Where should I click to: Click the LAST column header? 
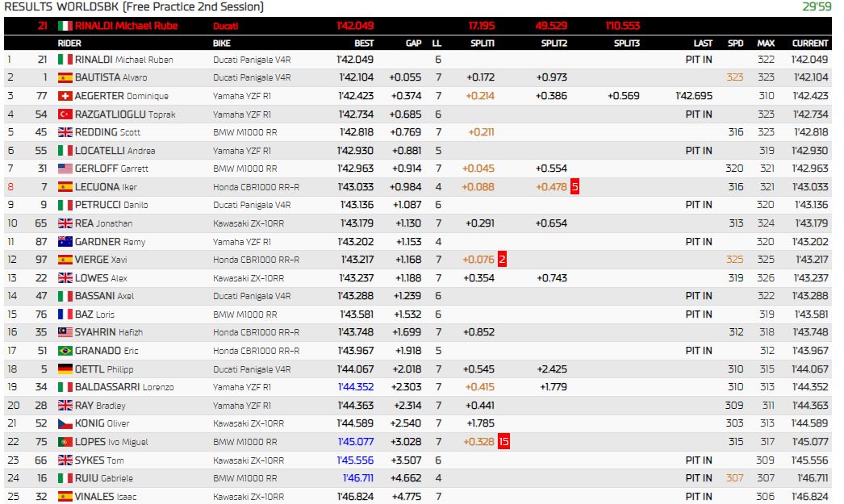pyautogui.click(x=703, y=43)
